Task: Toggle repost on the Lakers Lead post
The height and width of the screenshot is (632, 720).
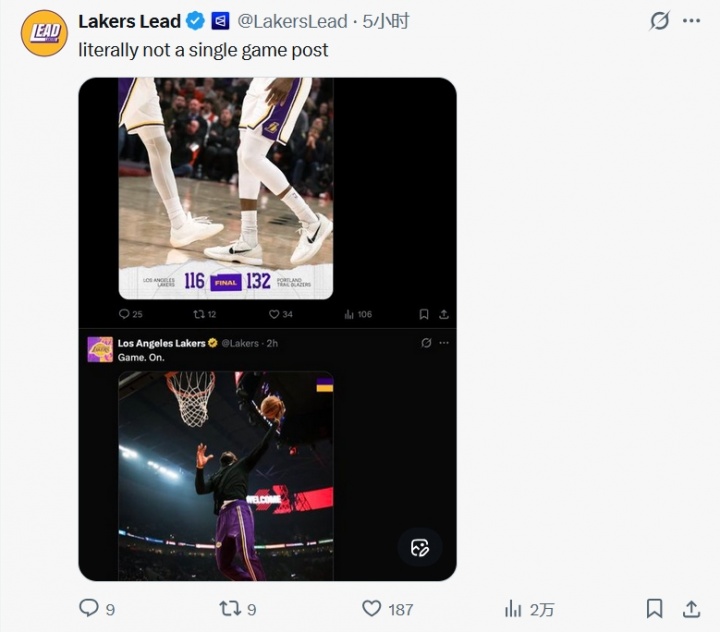Action: 231,608
